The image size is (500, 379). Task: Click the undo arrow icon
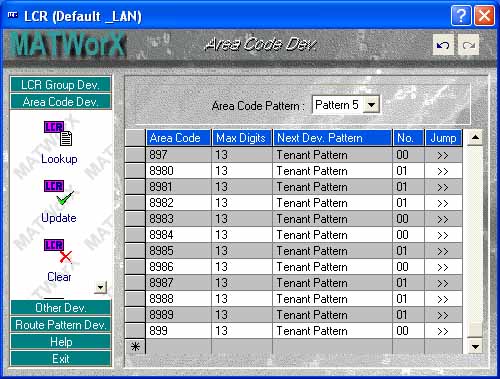click(443, 45)
